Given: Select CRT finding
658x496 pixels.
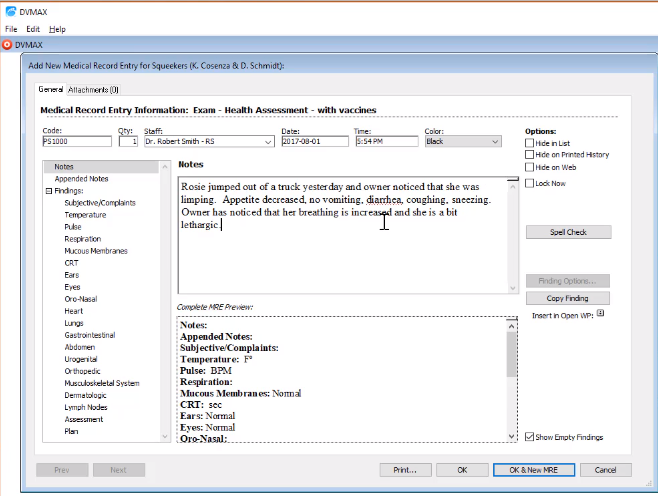Looking at the screenshot, I should point(71,263).
